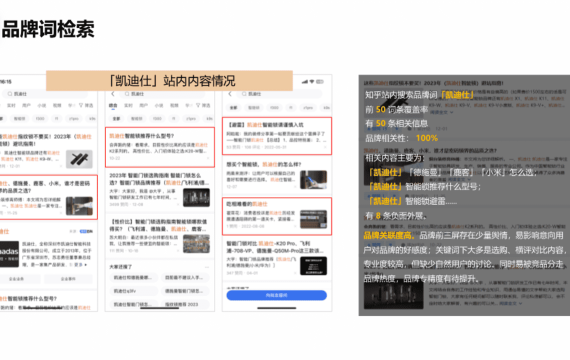Screen dimensions: 570x360
Task: Open result 凯迪仕智能锁推荐什么型号?
Action: click(x=160, y=147)
